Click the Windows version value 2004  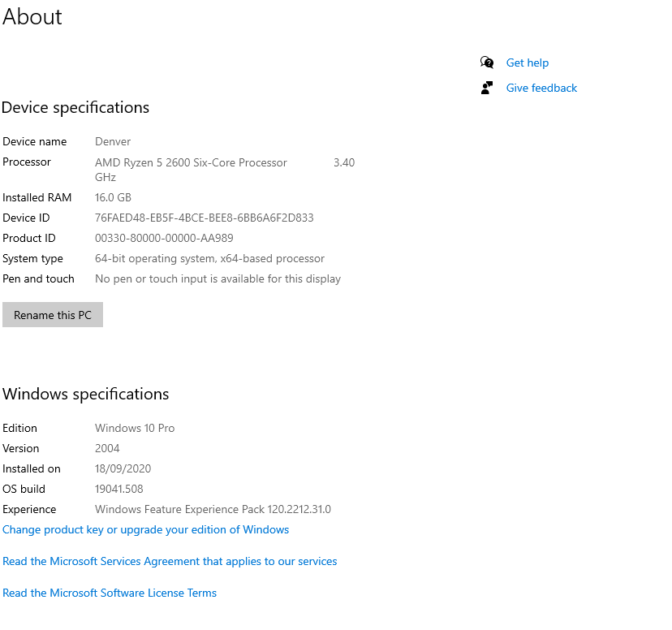[x=107, y=448]
